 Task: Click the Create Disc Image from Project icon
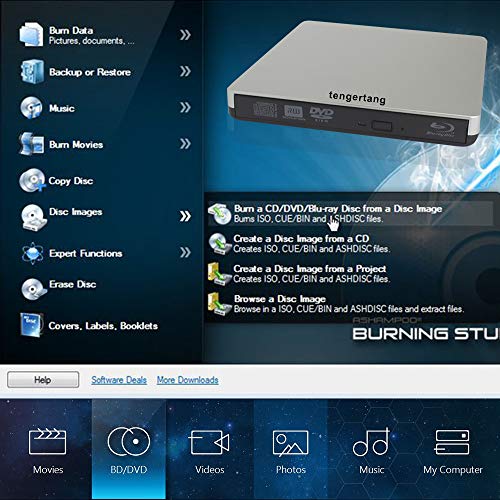click(219, 274)
